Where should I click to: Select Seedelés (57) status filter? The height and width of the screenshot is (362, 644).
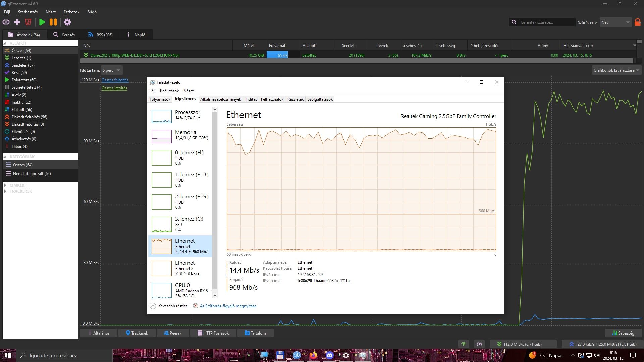40,65
